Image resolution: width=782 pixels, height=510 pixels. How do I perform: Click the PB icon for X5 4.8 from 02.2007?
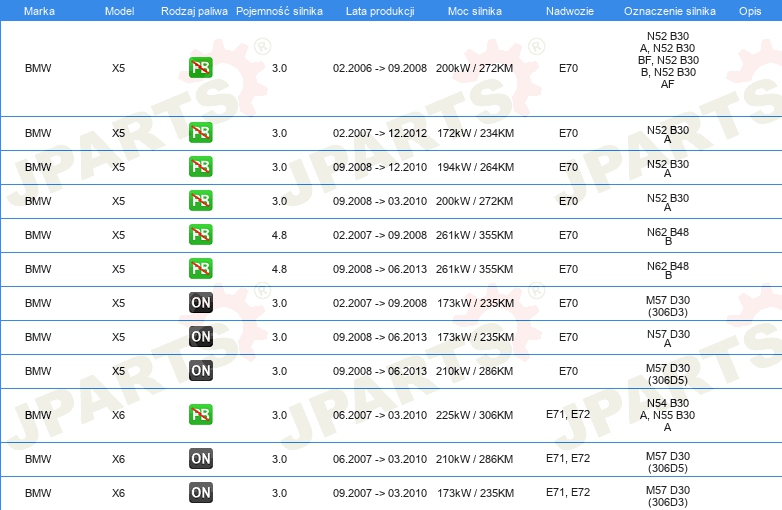(x=200, y=235)
